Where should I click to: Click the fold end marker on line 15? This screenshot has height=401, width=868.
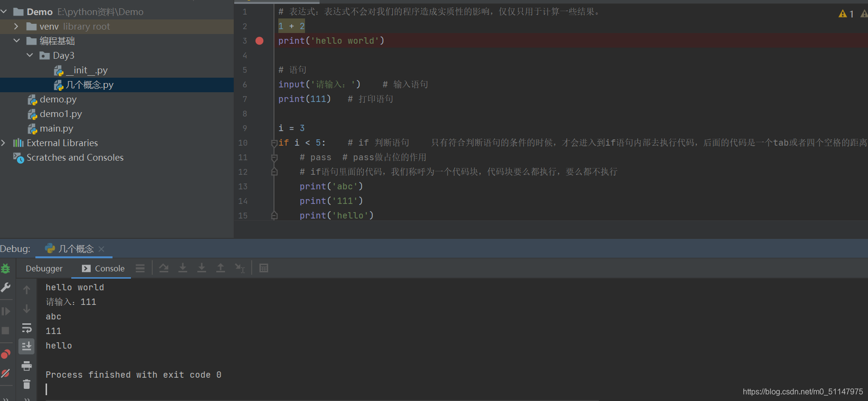point(274,216)
